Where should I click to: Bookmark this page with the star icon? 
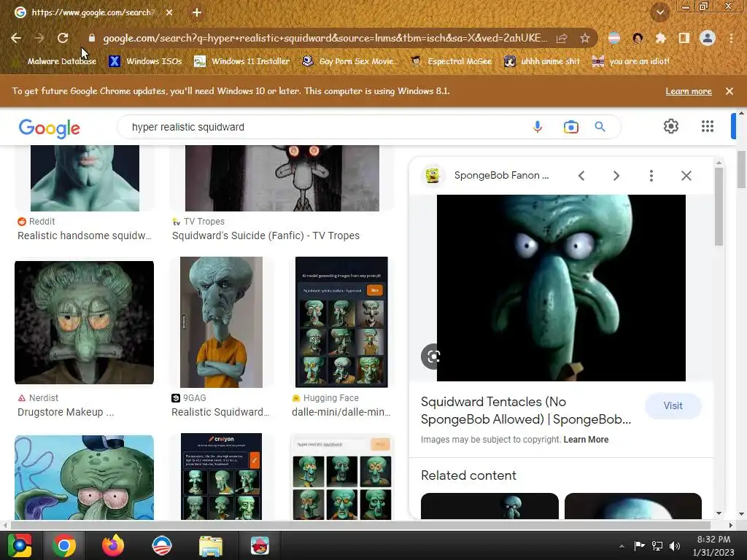[585, 38]
